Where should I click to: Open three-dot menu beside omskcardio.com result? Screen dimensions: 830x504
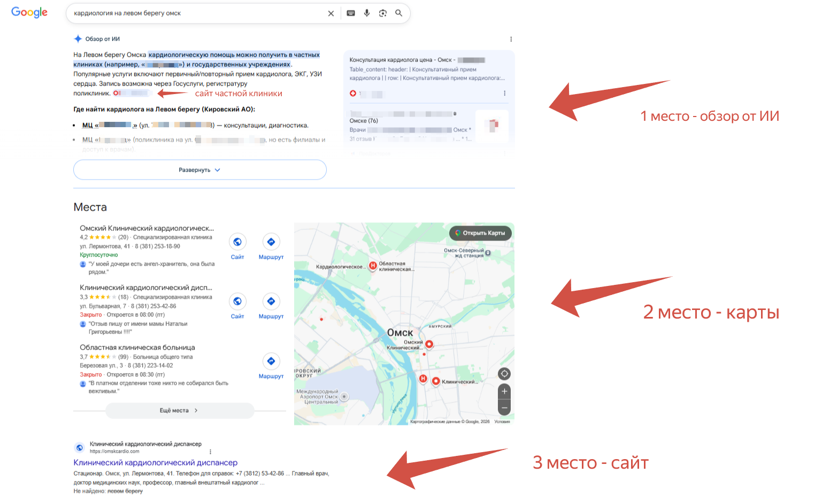(211, 452)
